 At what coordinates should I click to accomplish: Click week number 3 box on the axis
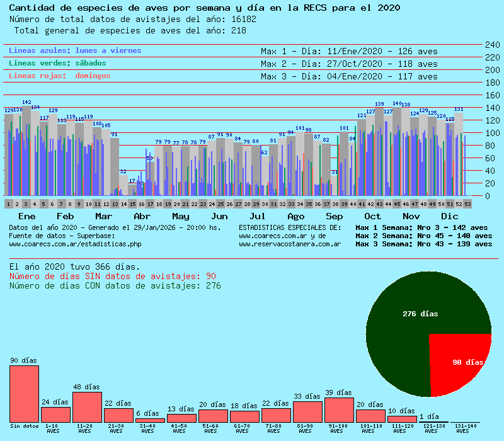26,204
